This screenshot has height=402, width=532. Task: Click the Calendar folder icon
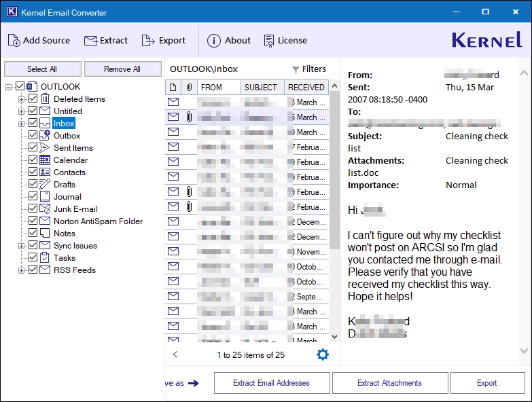point(45,160)
